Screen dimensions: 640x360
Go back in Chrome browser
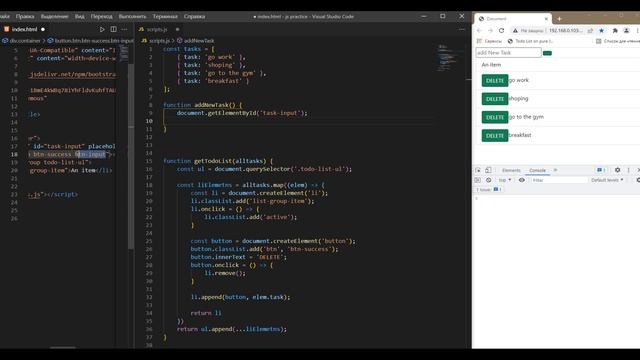(480, 31)
